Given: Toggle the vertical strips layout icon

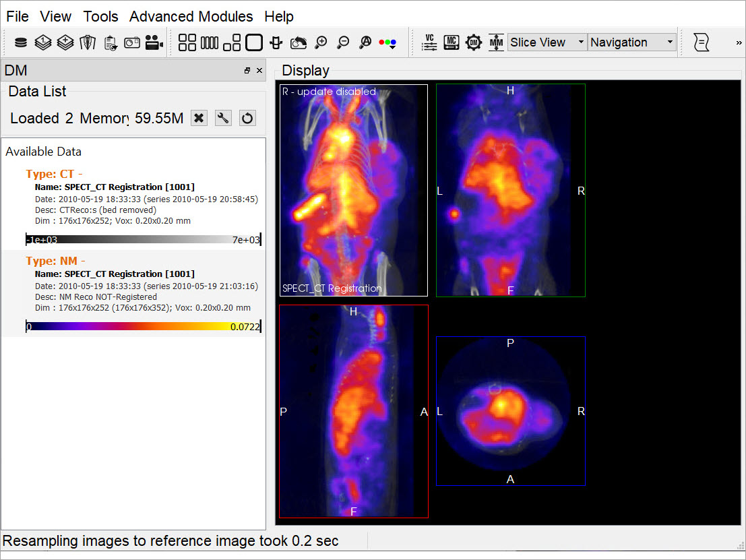Looking at the screenshot, I should coord(210,42).
